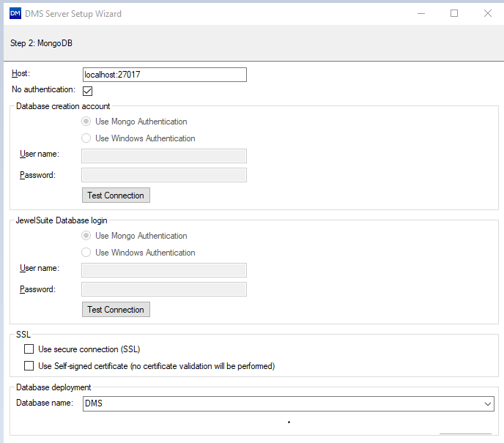The image size is (504, 443).
Task: Close the DMS Server Setup Wizard
Action: click(x=488, y=13)
